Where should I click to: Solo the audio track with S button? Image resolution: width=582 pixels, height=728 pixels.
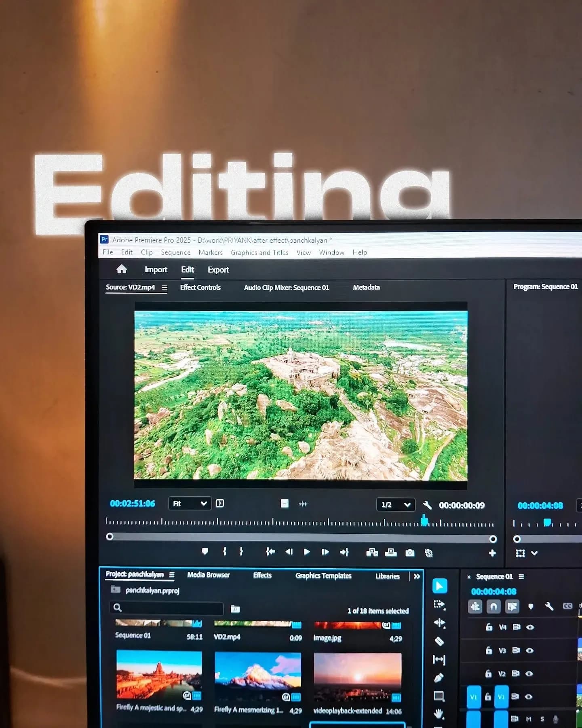click(x=542, y=719)
